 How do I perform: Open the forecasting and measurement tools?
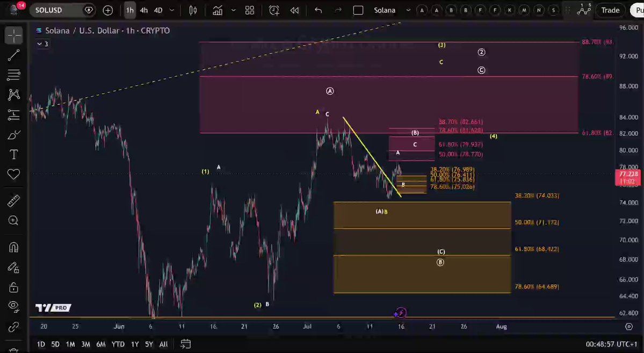pos(13,114)
